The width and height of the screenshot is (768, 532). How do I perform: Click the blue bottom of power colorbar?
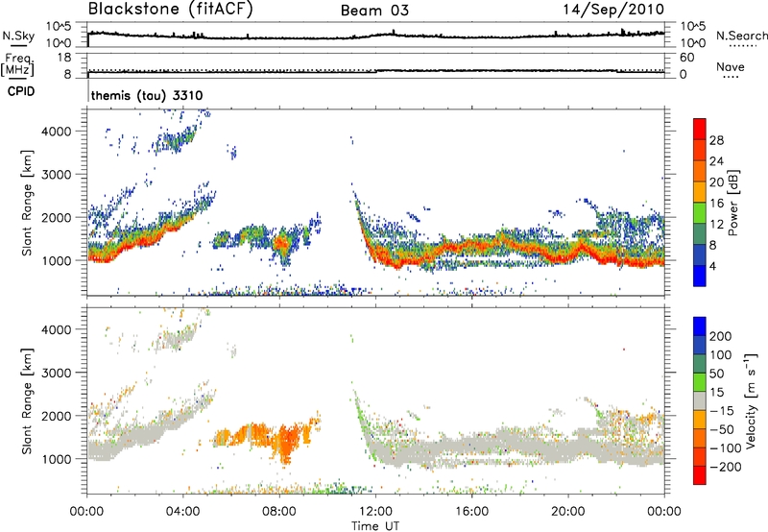tap(700, 276)
